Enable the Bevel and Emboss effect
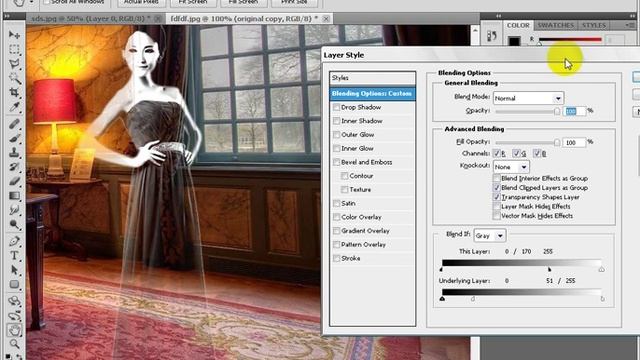The image size is (640, 360). coord(336,162)
